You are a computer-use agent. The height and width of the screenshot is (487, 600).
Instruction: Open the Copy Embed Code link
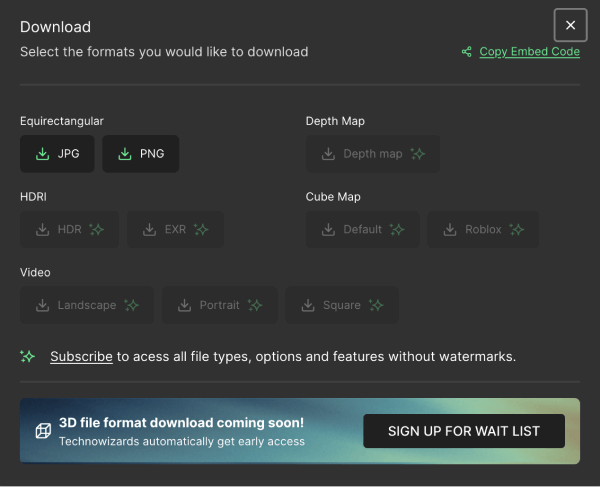point(529,52)
